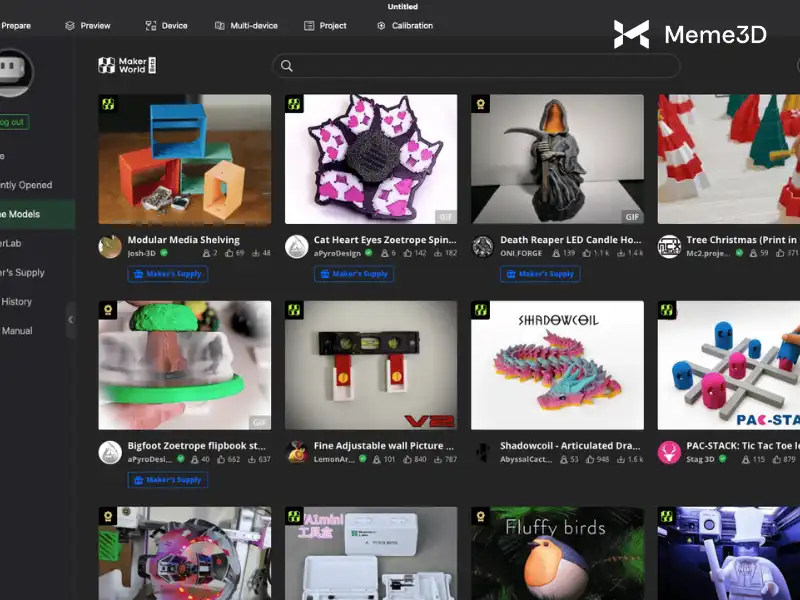Open the Calibration tab

tap(405, 26)
